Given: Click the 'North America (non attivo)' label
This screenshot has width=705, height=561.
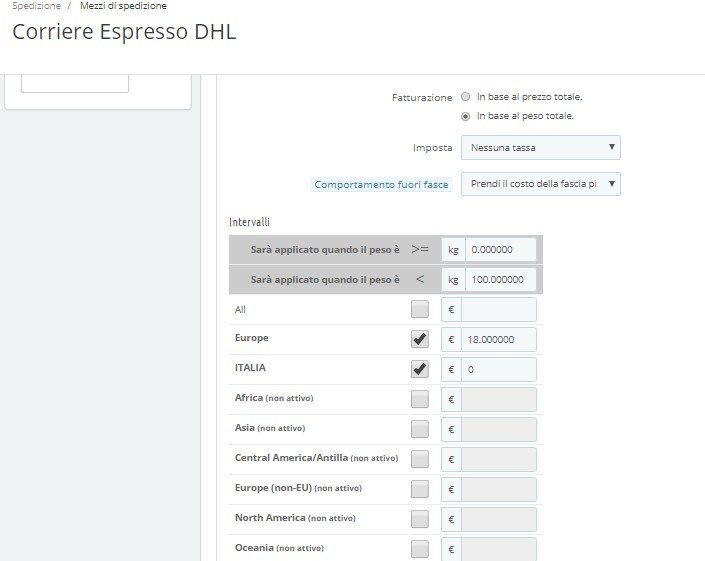Looking at the screenshot, I should click(295, 518).
